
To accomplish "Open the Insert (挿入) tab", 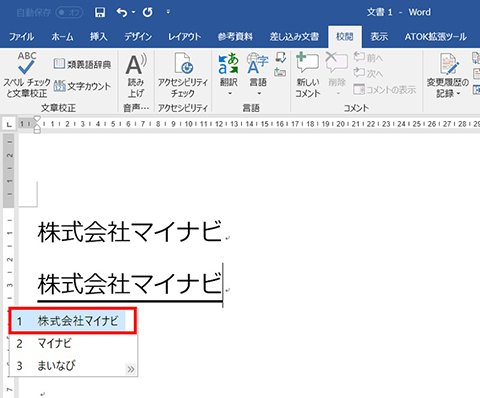I will tap(99, 37).
